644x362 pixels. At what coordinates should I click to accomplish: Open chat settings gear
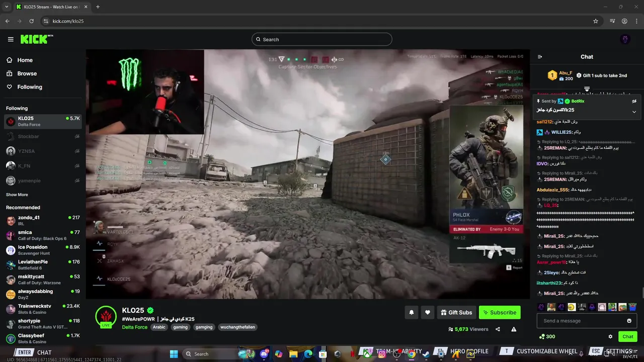(610, 336)
